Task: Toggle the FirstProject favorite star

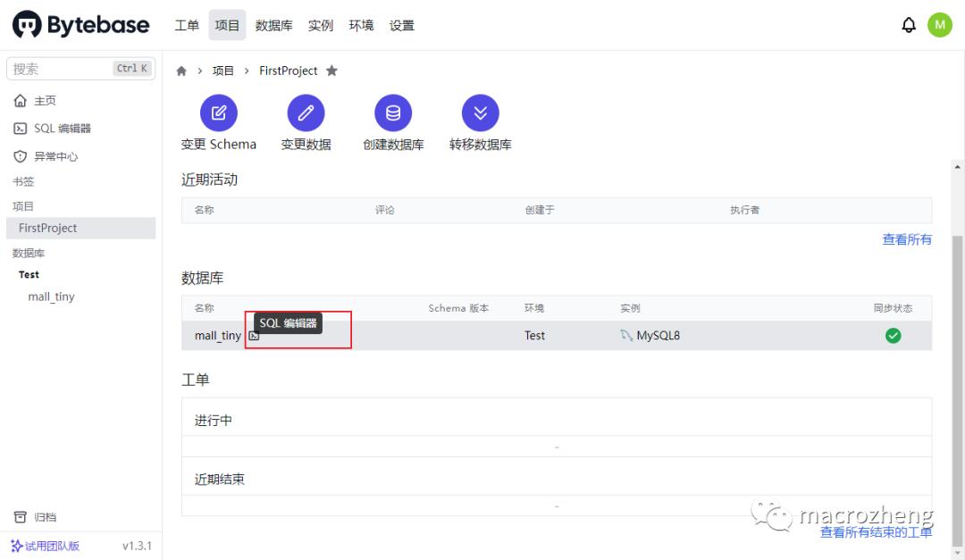Action: point(331,70)
